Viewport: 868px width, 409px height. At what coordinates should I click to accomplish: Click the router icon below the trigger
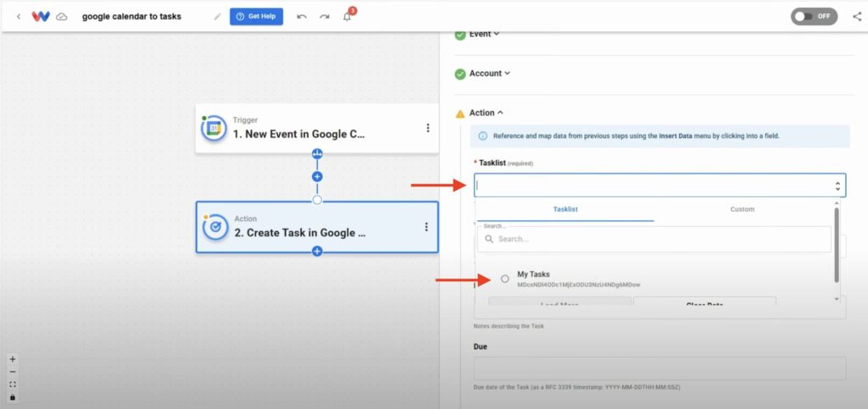pyautogui.click(x=317, y=153)
